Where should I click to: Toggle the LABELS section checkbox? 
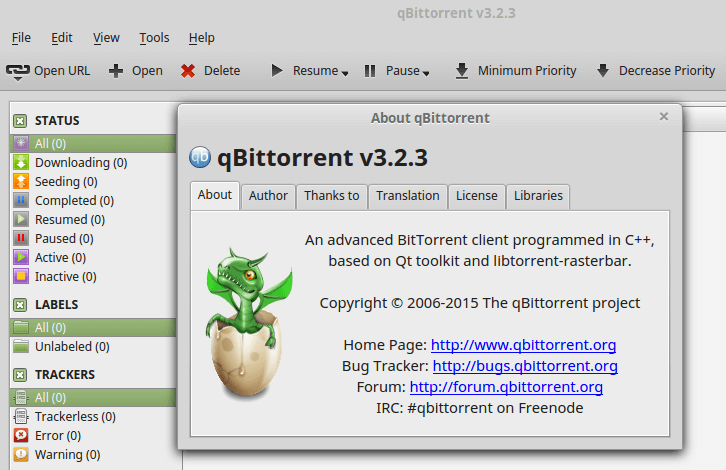pyautogui.click(x=20, y=305)
